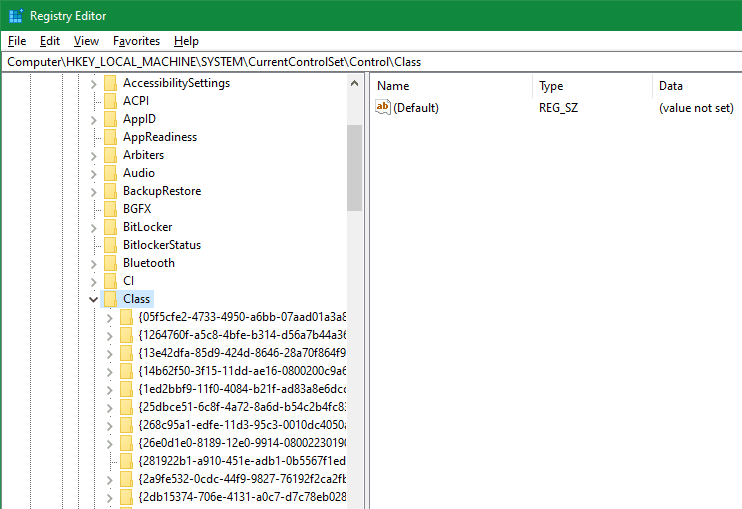Expand the Arbiters key node
The height and width of the screenshot is (509, 742).
(94, 155)
